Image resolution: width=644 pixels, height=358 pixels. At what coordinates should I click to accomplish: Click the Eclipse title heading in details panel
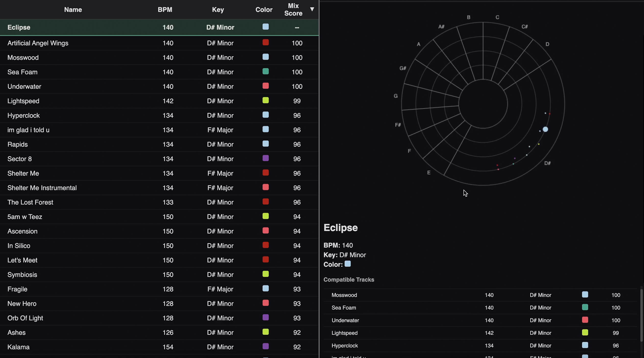point(340,227)
